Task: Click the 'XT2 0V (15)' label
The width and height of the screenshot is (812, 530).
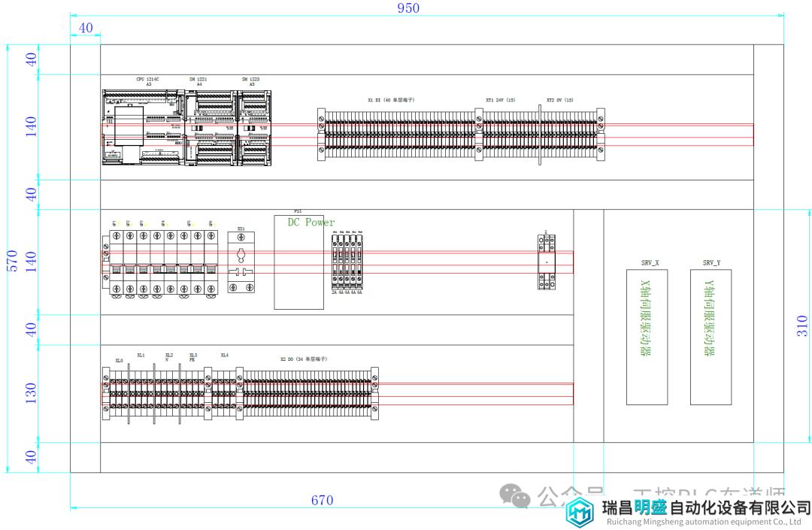Action: pos(560,100)
